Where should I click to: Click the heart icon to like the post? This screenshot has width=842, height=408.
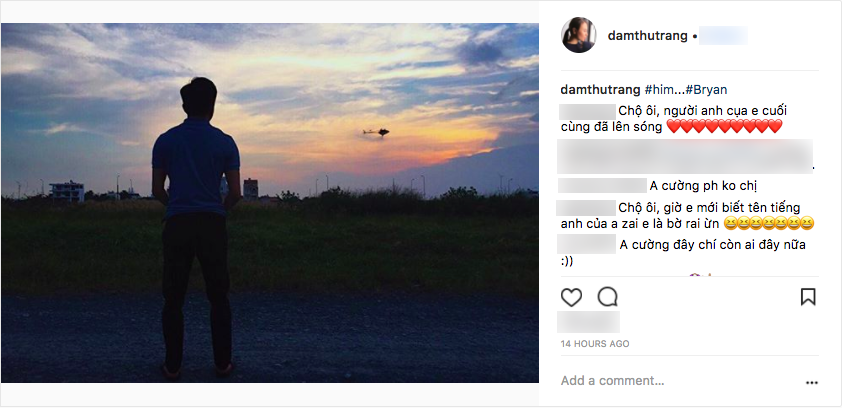click(x=571, y=297)
